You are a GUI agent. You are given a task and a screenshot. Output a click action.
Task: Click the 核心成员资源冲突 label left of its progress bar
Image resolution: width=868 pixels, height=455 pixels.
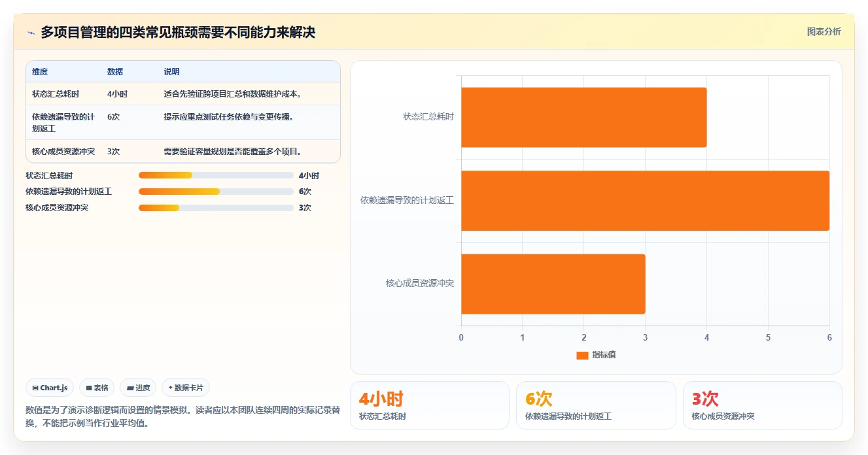pos(57,208)
